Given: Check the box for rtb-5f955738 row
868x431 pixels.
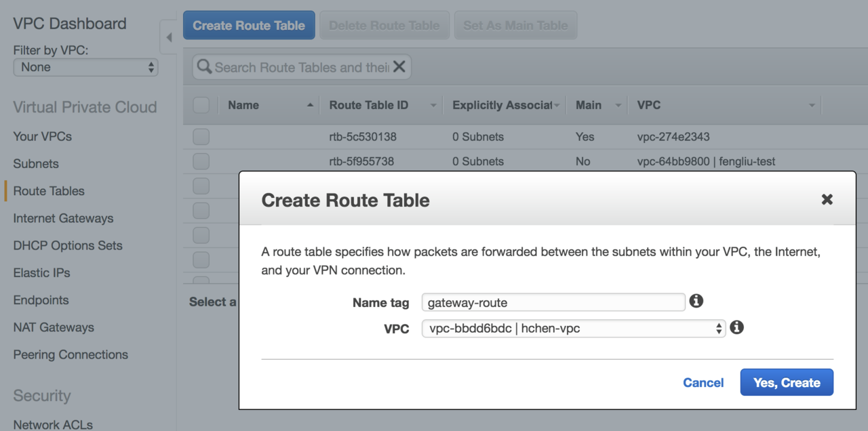Looking at the screenshot, I should tap(201, 161).
